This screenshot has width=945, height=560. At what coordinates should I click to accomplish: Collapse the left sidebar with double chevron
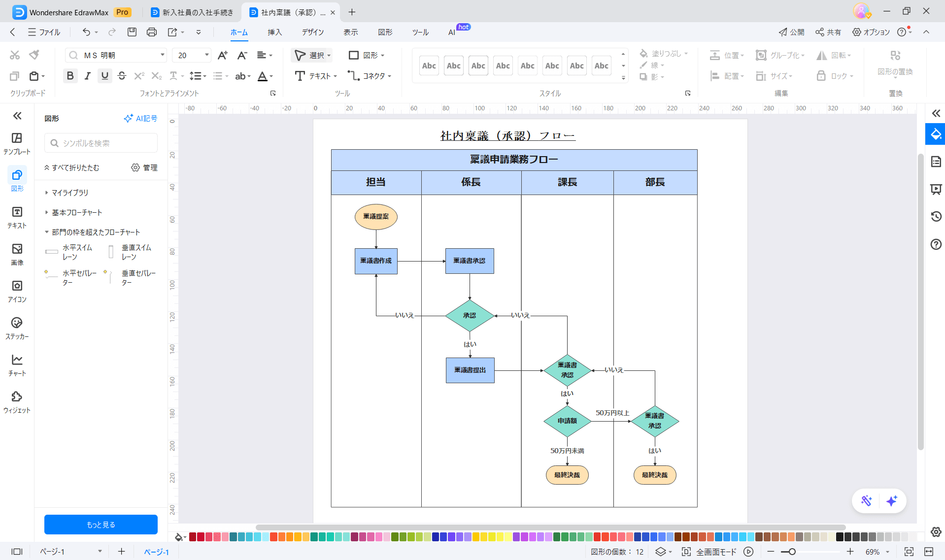17,116
